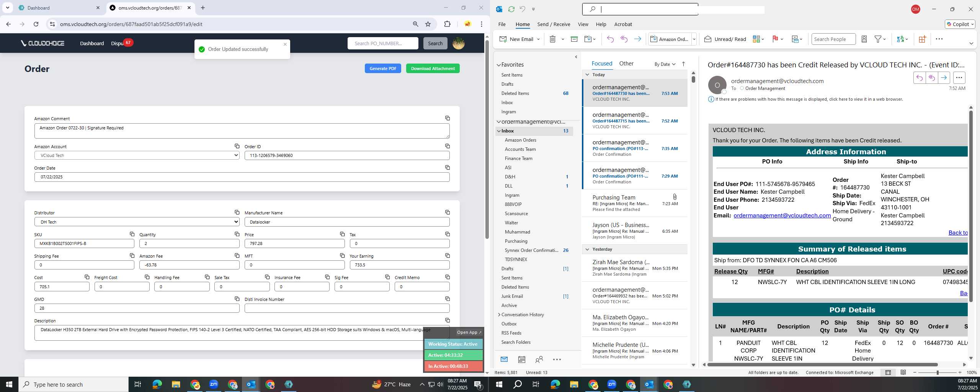The height and width of the screenshot is (392, 980).
Task: Click the Search People field
Action: coord(833,39)
